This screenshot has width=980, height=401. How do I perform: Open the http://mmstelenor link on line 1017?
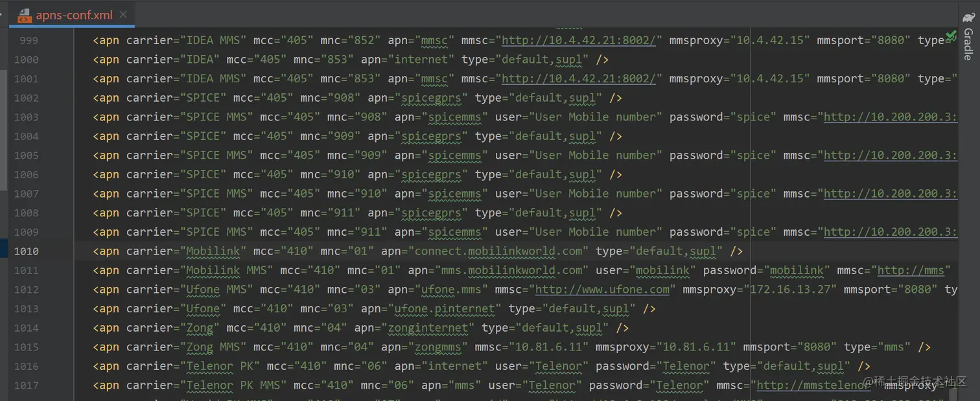(x=813, y=385)
